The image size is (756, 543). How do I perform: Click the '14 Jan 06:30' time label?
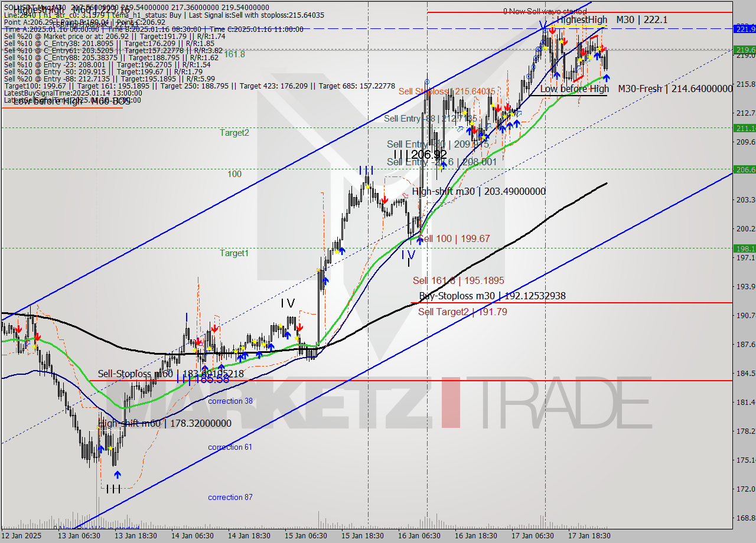(192, 536)
